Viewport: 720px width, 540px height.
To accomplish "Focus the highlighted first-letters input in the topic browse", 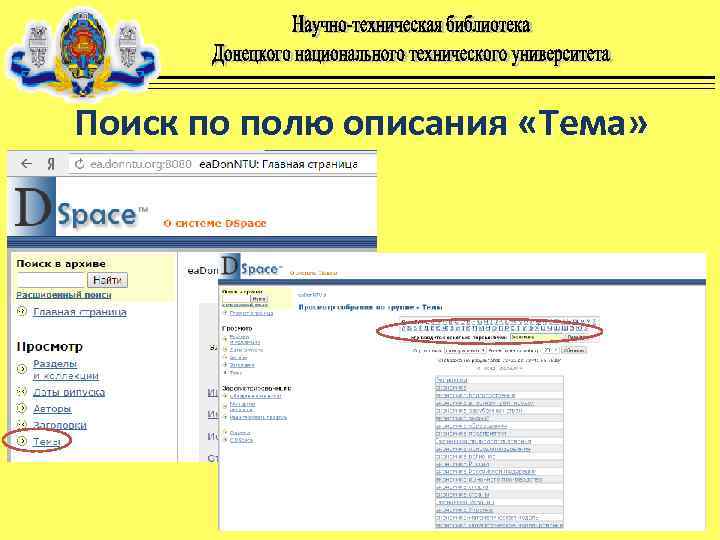I will tap(536, 337).
